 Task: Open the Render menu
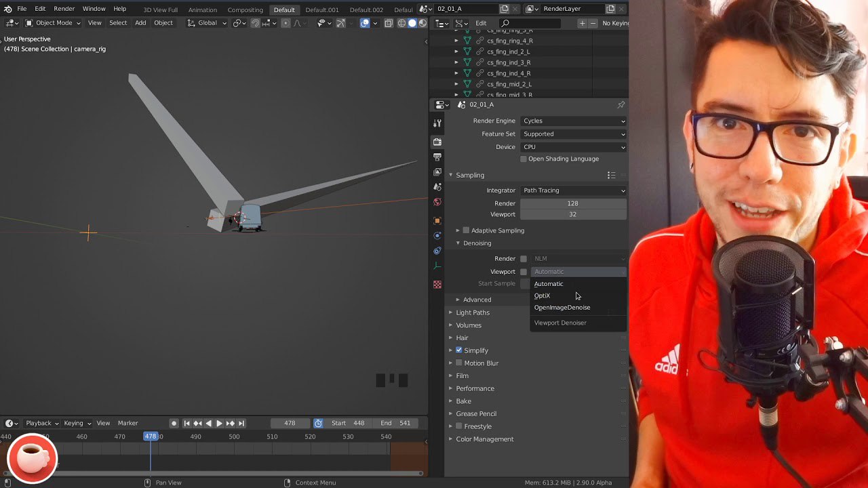pyautogui.click(x=64, y=9)
